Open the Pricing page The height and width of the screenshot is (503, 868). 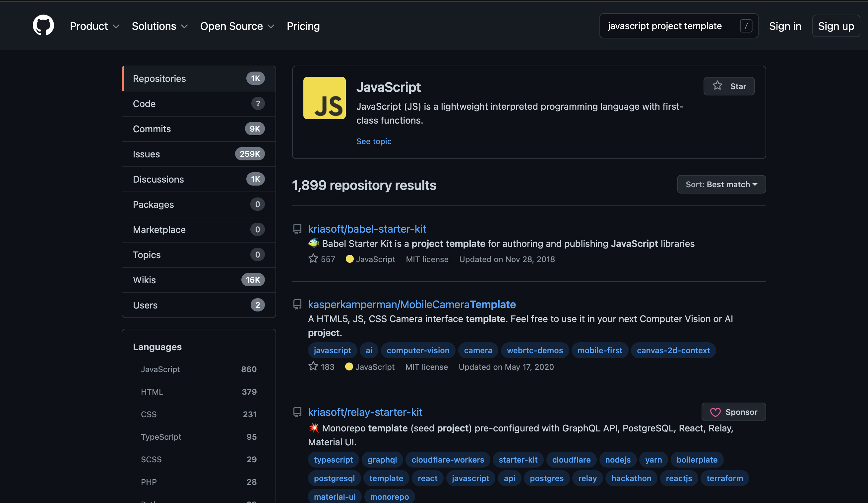tap(303, 26)
